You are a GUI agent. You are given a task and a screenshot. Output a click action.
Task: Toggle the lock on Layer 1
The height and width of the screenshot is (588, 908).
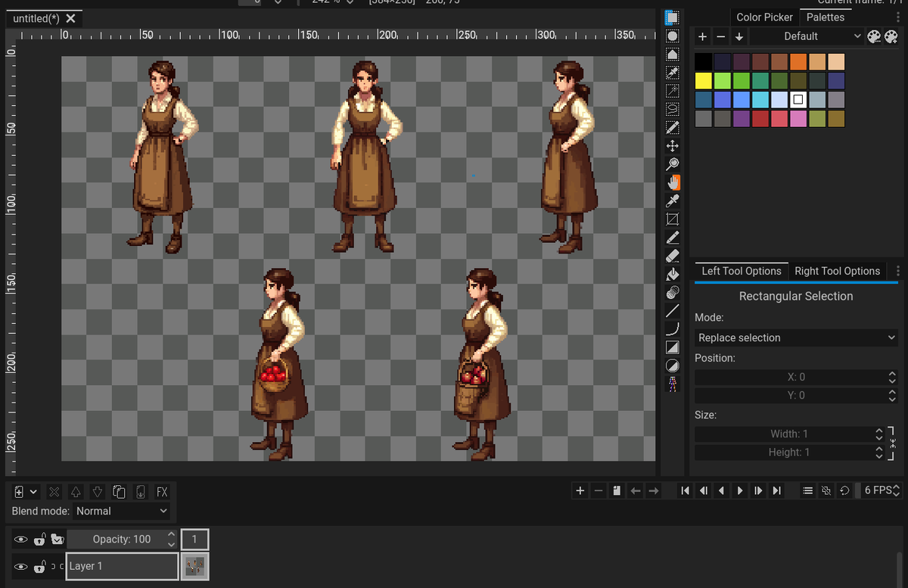pos(40,567)
